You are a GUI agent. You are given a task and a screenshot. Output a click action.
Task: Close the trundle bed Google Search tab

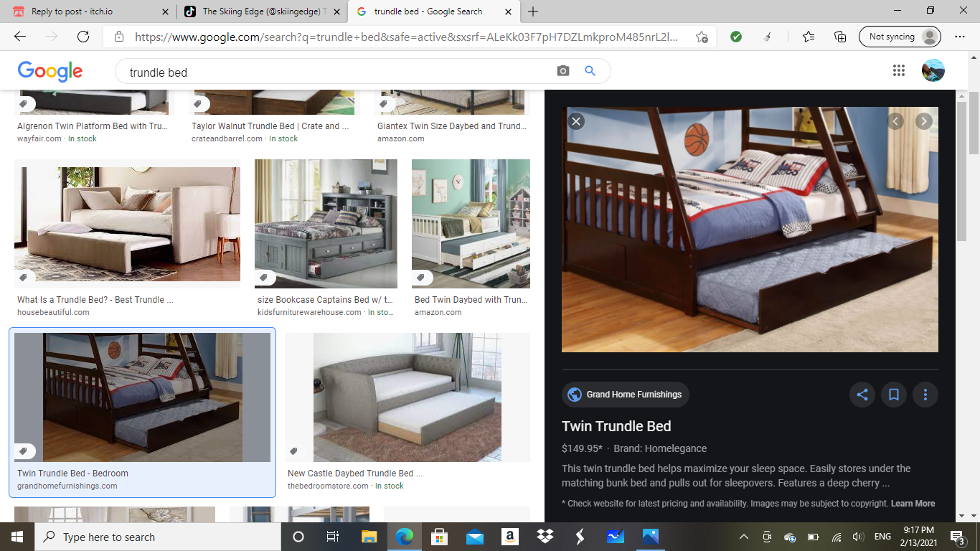click(x=509, y=11)
